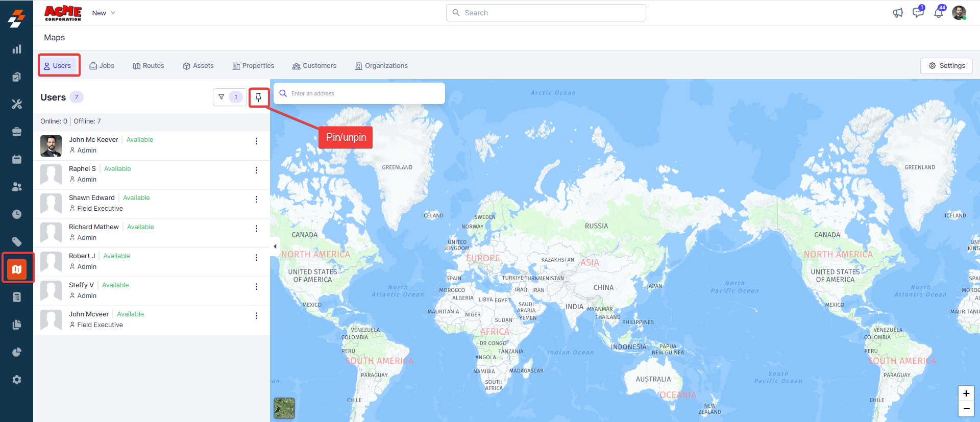Click the app logo at the sidebar top

(x=16, y=18)
